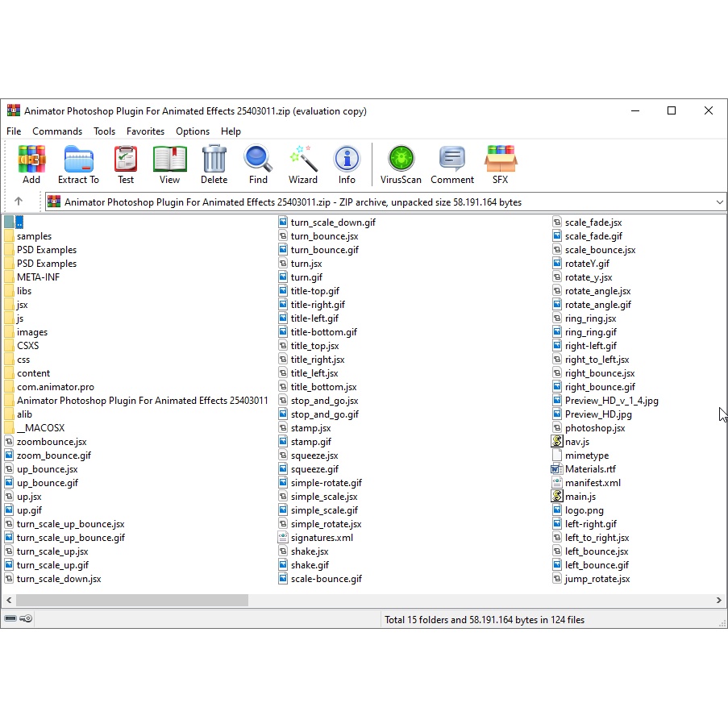Open the Commands menu
728x728 pixels.
(57, 131)
